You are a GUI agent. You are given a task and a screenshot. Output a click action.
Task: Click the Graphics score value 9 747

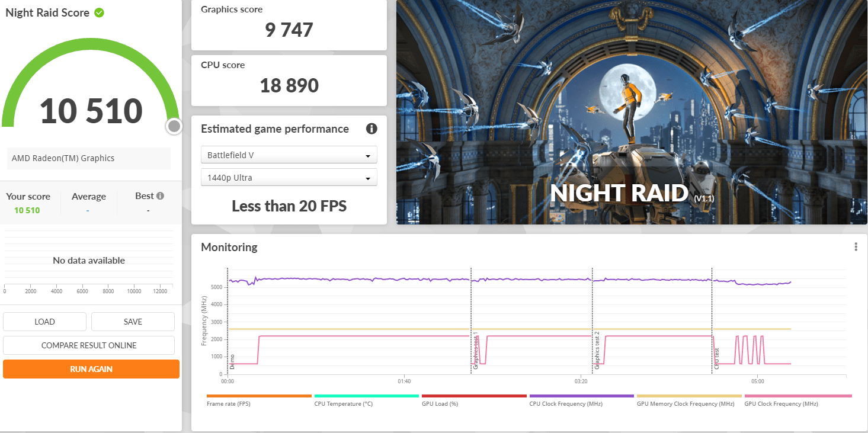click(x=289, y=30)
